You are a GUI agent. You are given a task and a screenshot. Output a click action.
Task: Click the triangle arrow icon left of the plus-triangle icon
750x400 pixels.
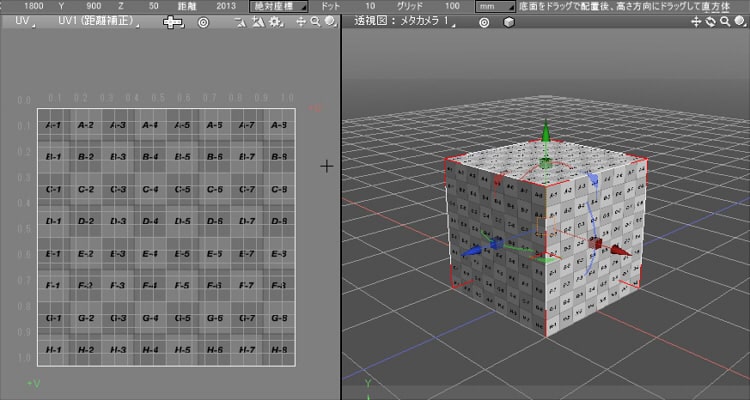coord(242,22)
